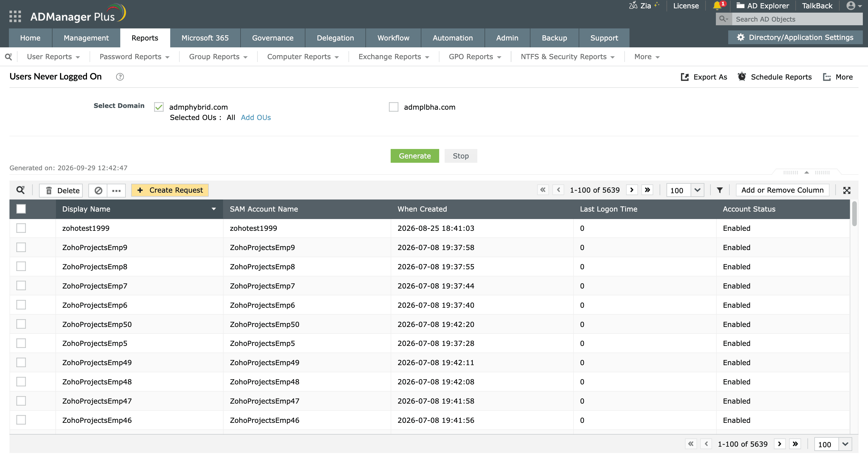The height and width of the screenshot is (461, 868).
Task: Open Display Name column sort dropdown arrow
Action: [x=214, y=209]
